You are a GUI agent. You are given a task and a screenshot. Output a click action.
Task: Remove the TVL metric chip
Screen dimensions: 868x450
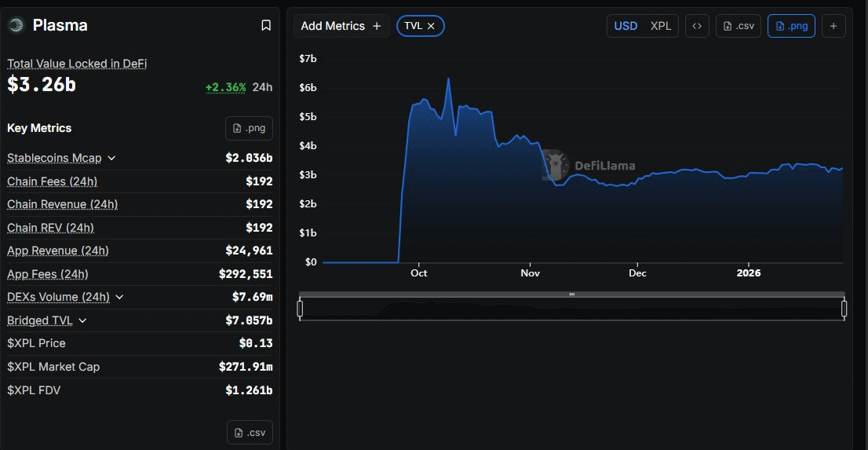coord(431,26)
